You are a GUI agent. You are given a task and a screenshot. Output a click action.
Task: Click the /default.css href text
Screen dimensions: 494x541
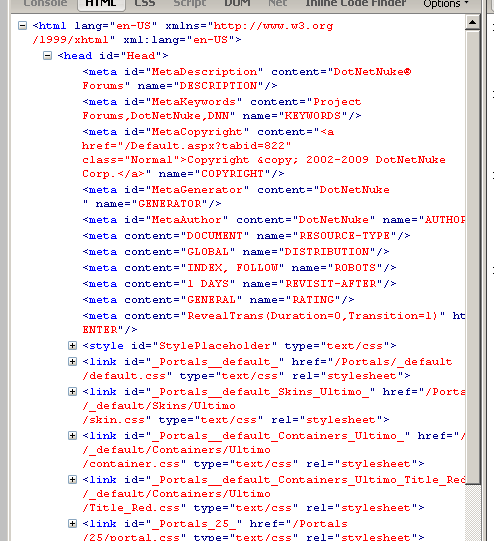tap(124, 376)
